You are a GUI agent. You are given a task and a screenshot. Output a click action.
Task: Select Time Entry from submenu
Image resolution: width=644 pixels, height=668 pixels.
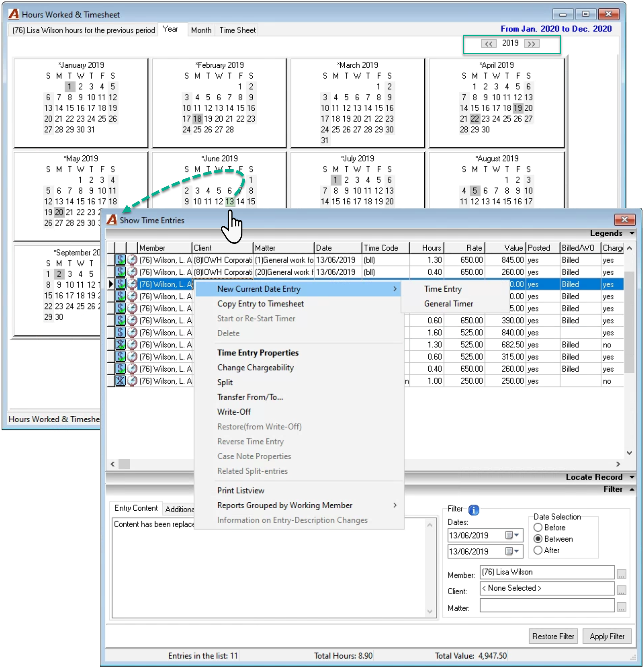[443, 289]
